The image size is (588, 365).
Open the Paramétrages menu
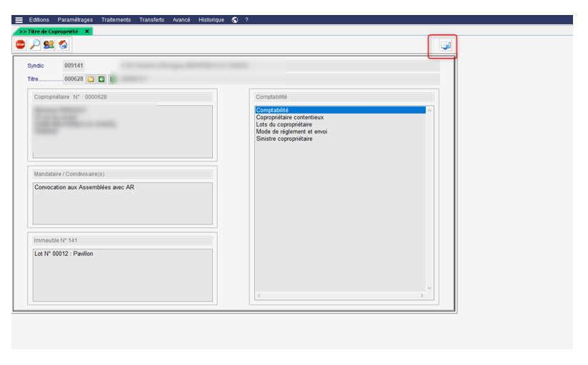[x=75, y=20]
